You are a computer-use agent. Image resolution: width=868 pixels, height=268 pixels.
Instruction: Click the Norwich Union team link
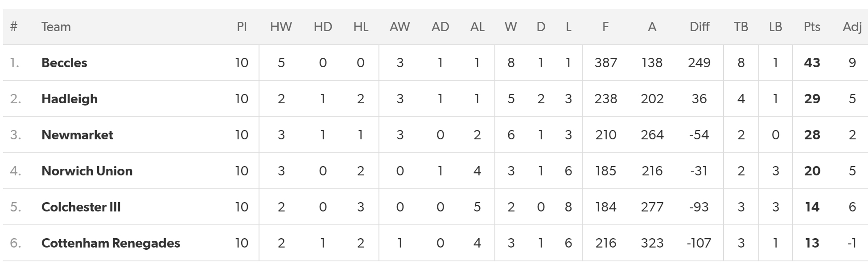coord(87,171)
